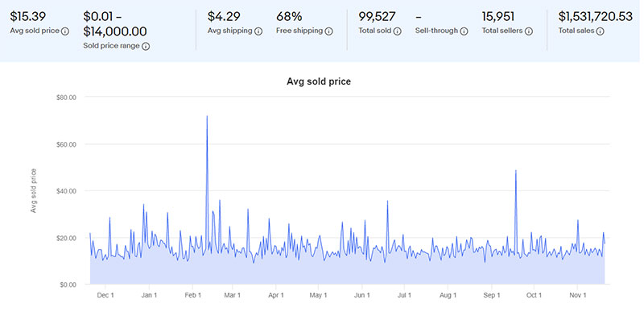Image resolution: width=644 pixels, height=312 pixels.
Task: Click the late September price spike
Action: 515,171
